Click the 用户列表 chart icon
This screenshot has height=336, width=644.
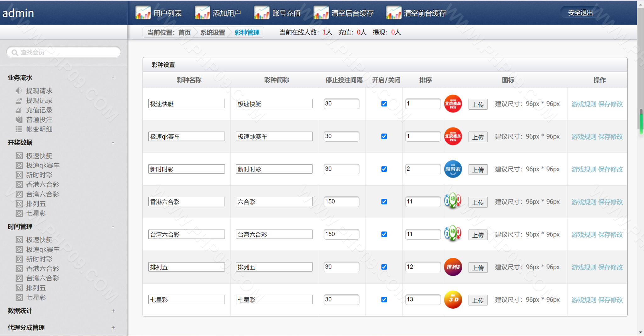click(x=143, y=13)
